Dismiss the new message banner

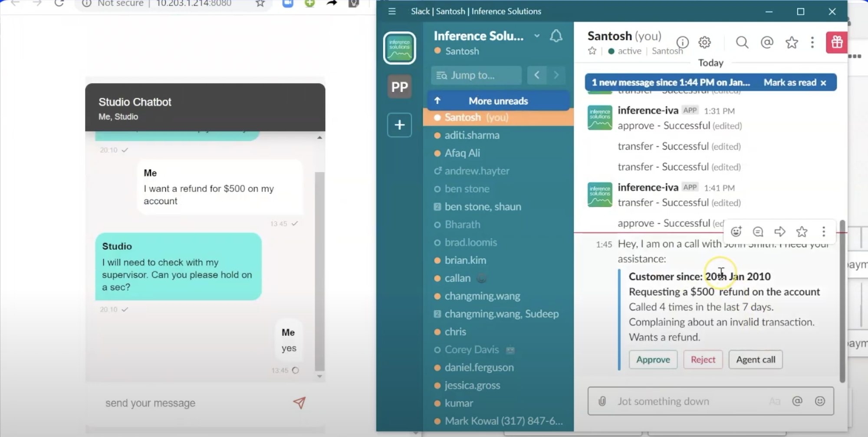click(823, 83)
